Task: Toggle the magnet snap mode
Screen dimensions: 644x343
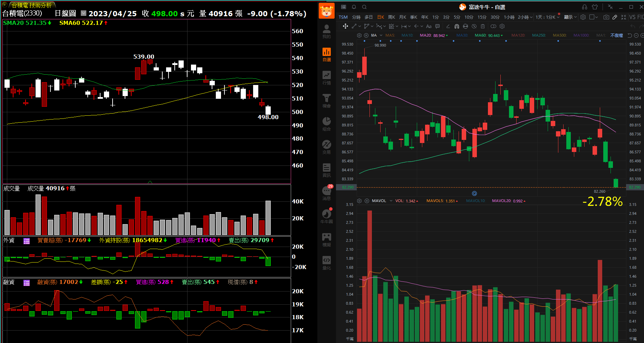Action: click(457, 26)
